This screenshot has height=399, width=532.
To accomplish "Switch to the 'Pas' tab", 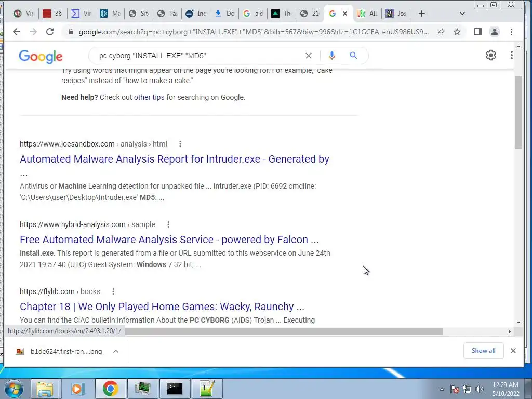I will pos(167,14).
